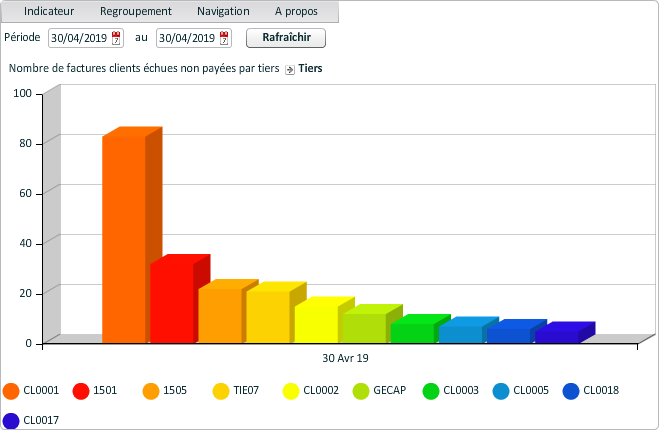Screen dimensions: 659x430
Task: Click the indigo CL0017 legend swatch
Action: coord(11,421)
